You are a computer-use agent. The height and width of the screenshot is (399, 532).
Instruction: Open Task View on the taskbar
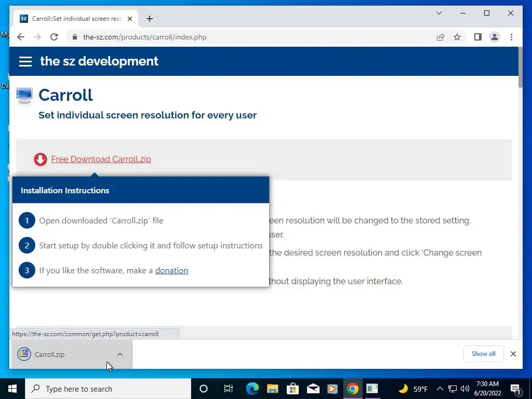click(229, 389)
